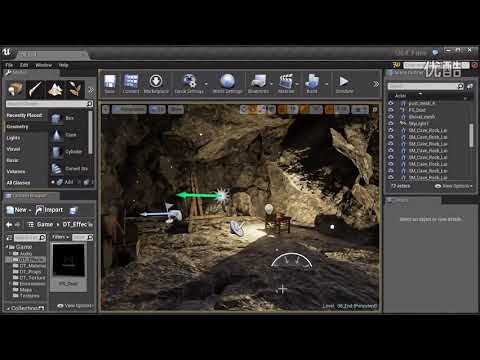Screen dimensions: 480x360
Task: Select the Paint mode brush icon
Action: click(x=35, y=89)
